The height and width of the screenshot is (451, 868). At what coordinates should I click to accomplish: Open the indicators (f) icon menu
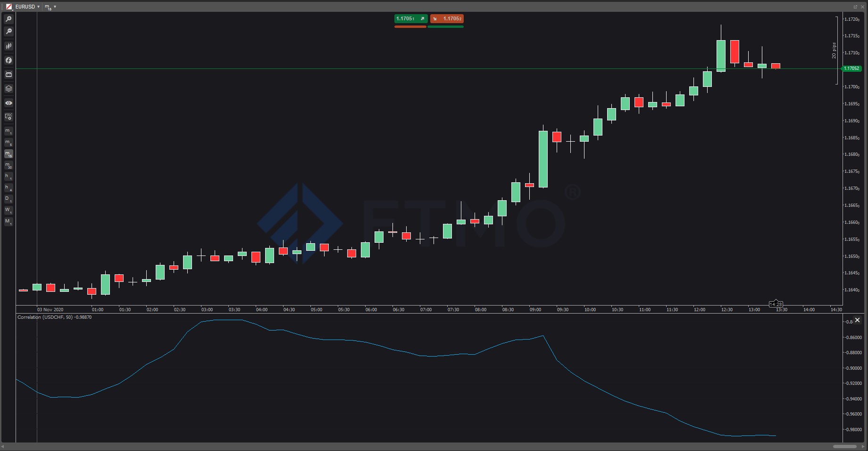(x=8, y=60)
